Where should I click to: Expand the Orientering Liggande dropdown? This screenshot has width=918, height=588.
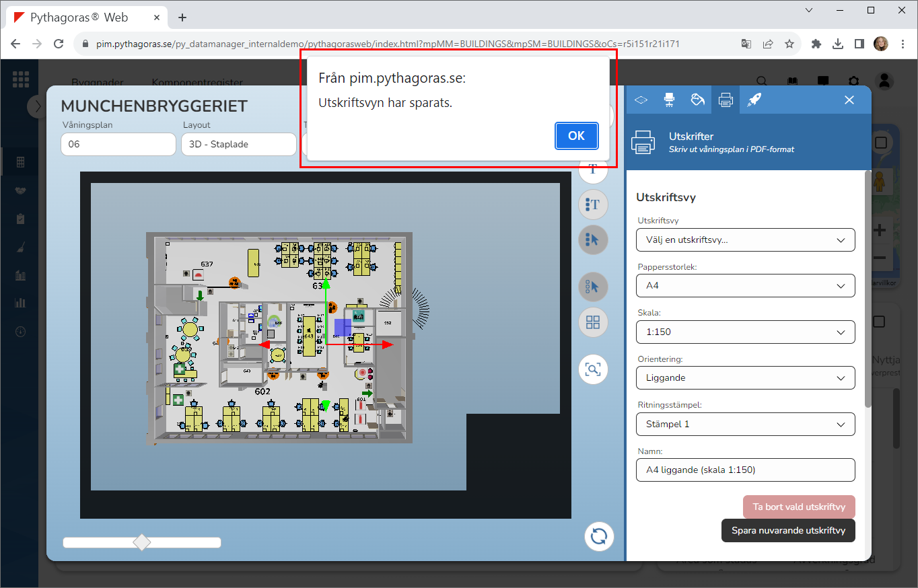click(x=745, y=378)
